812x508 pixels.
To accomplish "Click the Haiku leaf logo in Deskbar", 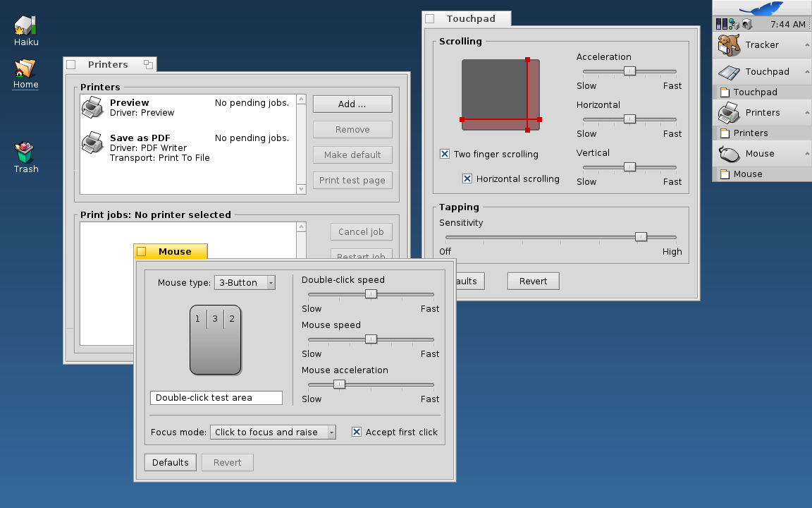I will (761, 8).
